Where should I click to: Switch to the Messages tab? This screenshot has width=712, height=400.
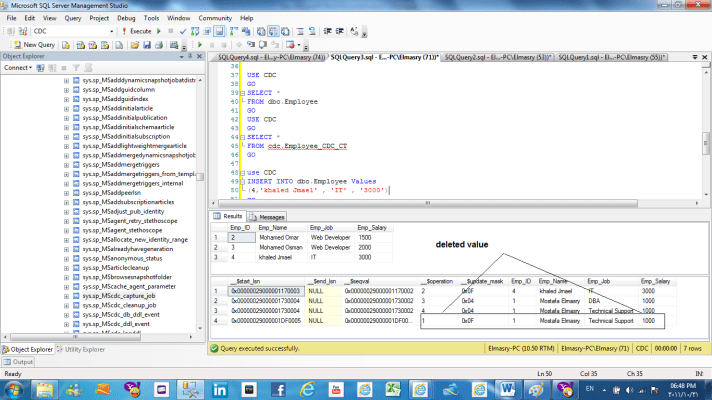267,216
